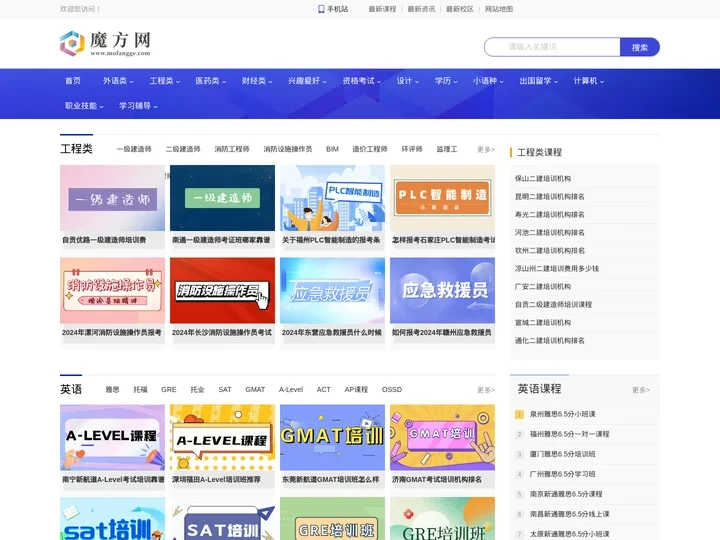This screenshot has height=540, width=720.
Task: Expand the 计算机 navigation dropdown
Action: [x=589, y=81]
